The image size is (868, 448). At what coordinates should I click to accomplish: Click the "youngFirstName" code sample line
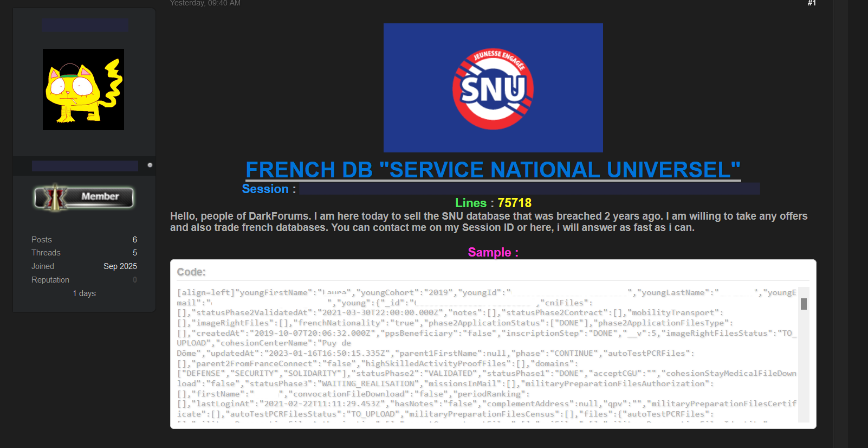pos(487,292)
